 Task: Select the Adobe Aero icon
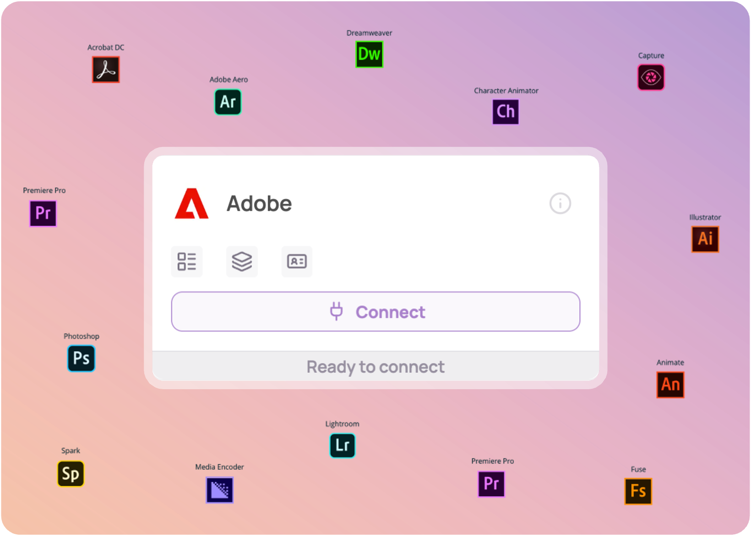click(x=228, y=102)
